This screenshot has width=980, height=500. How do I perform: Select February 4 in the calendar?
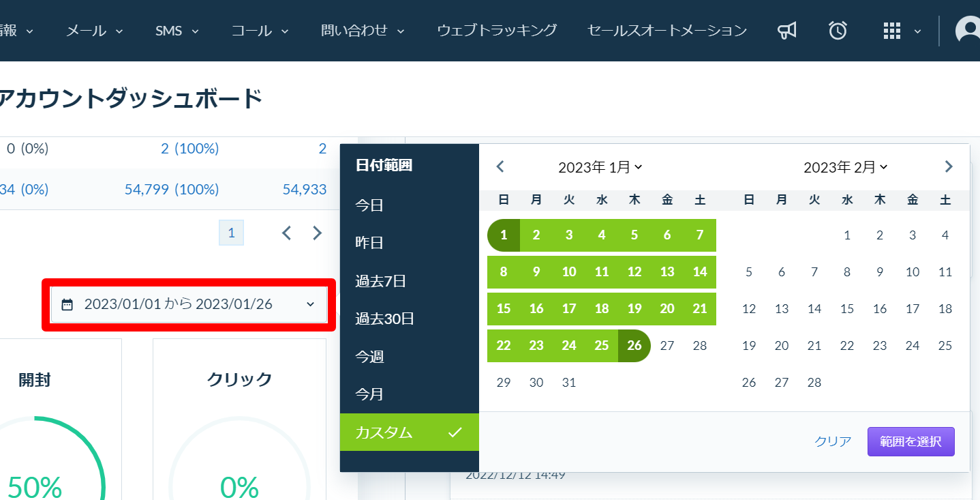click(x=945, y=235)
